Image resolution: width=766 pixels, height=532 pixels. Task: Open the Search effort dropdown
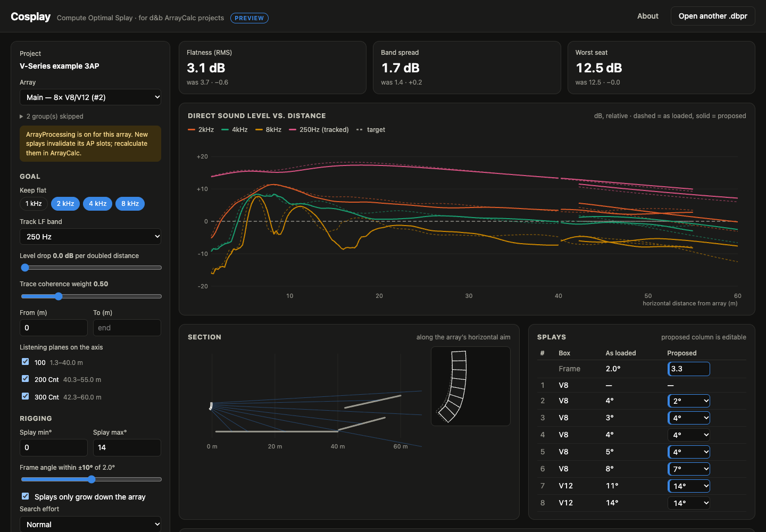pyautogui.click(x=90, y=525)
